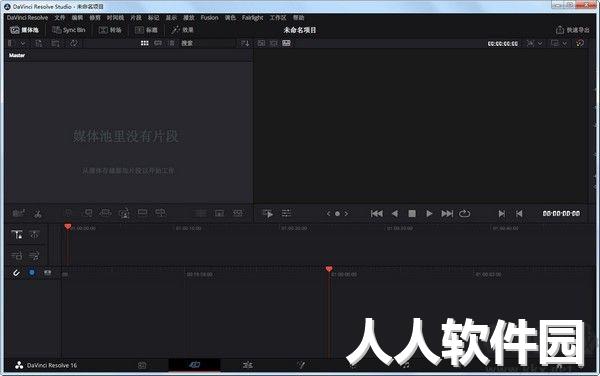The height and width of the screenshot is (376, 600).
Task: Expand the bin list dropdown arrow
Action: (23, 43)
